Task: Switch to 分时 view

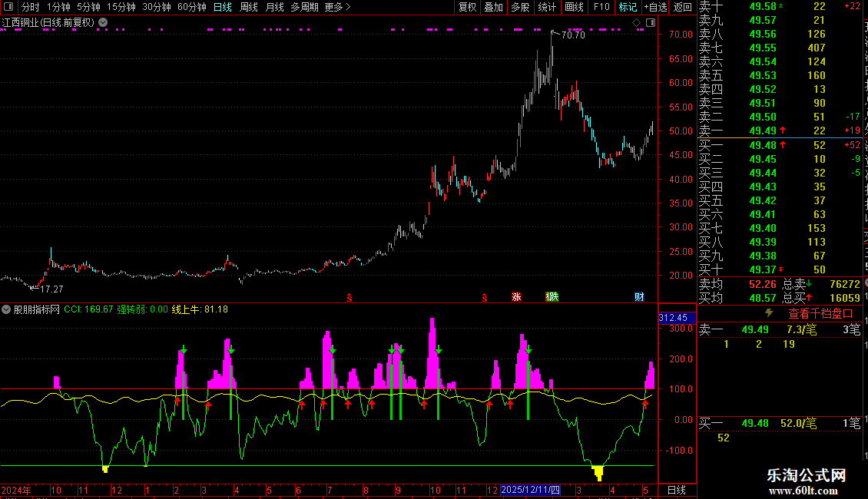Action: point(31,7)
